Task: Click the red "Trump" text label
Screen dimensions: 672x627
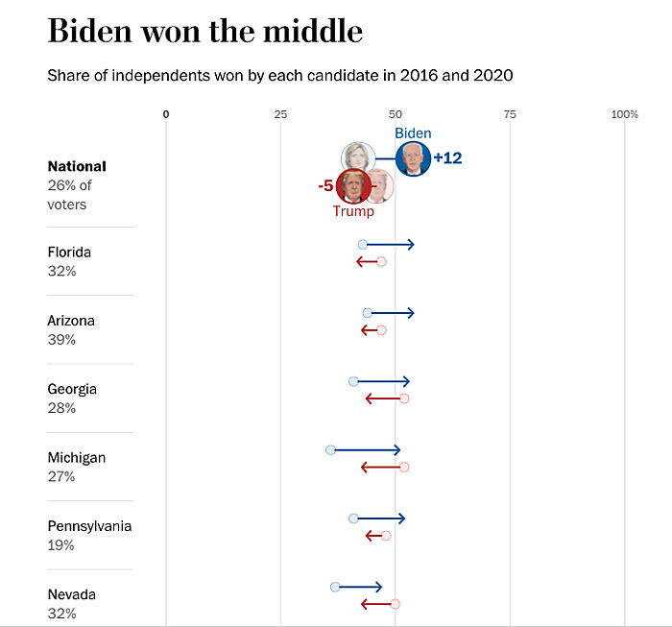Action: pyautogui.click(x=353, y=211)
